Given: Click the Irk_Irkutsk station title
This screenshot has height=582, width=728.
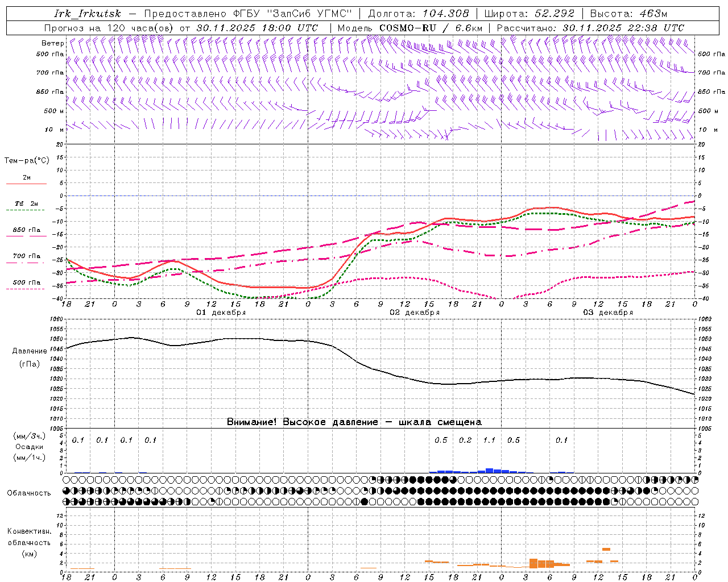Looking at the screenshot, I should [87, 14].
